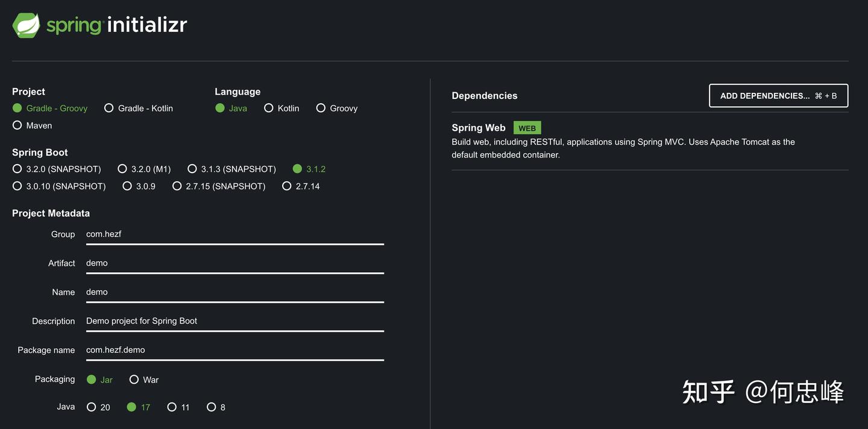868x429 pixels.
Task: Select Spring Boot 3.2.0 (SNAPSHOT) version
Action: [x=57, y=169]
